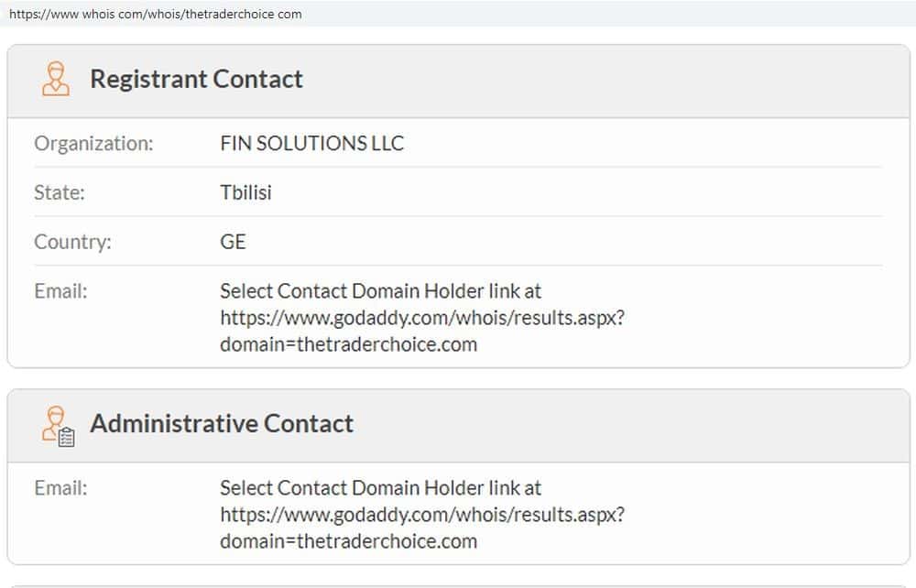This screenshot has height=588, width=916.
Task: Click Administrative 'Select Contact Domain Holder link at' text
Action: 380,488
